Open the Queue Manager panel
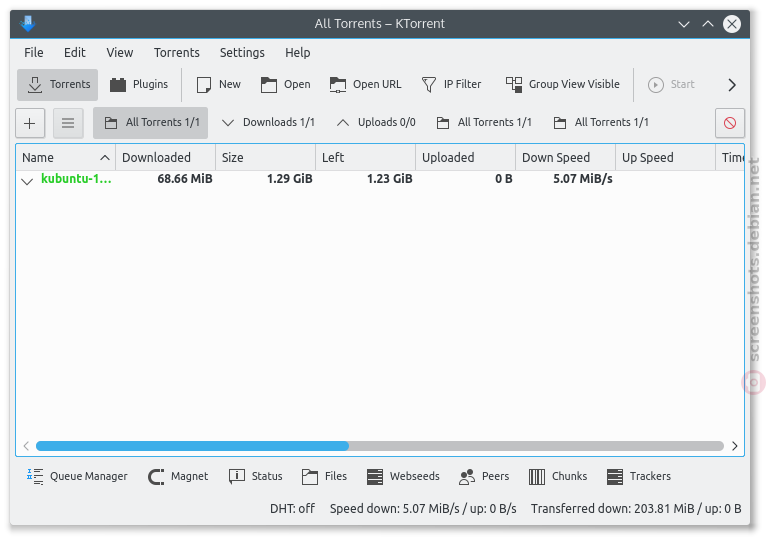766x541 pixels. tap(77, 476)
